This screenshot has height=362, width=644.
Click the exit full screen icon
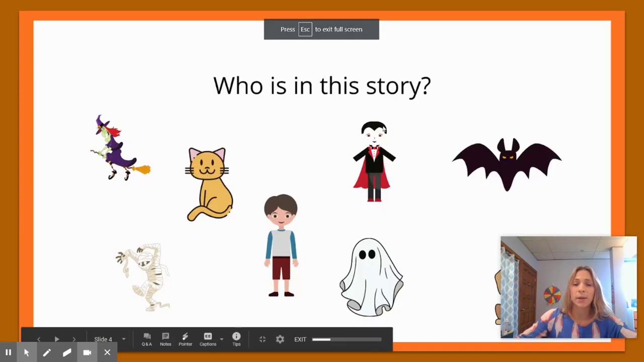tap(263, 339)
